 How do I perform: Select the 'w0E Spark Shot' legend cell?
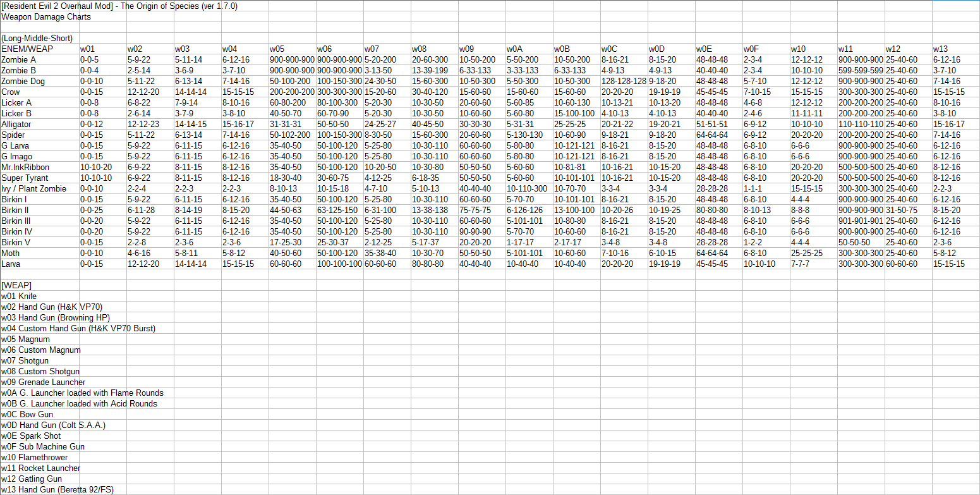pos(40,436)
